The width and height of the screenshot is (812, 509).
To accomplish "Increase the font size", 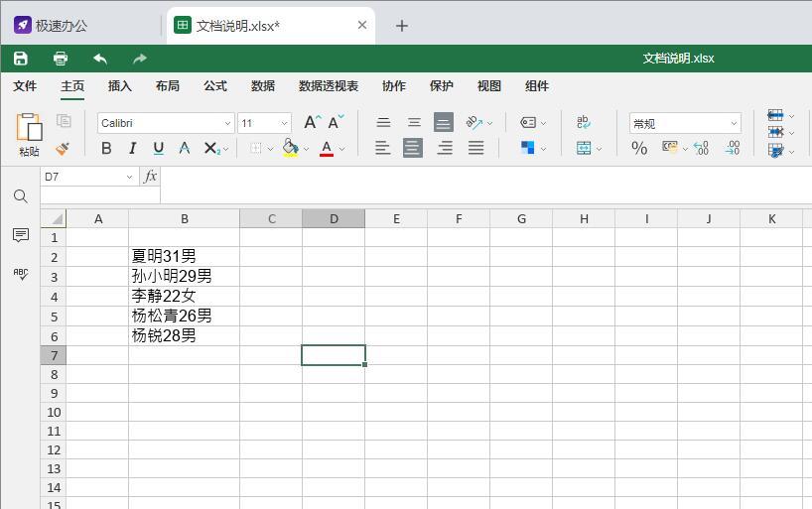I will coord(313,122).
